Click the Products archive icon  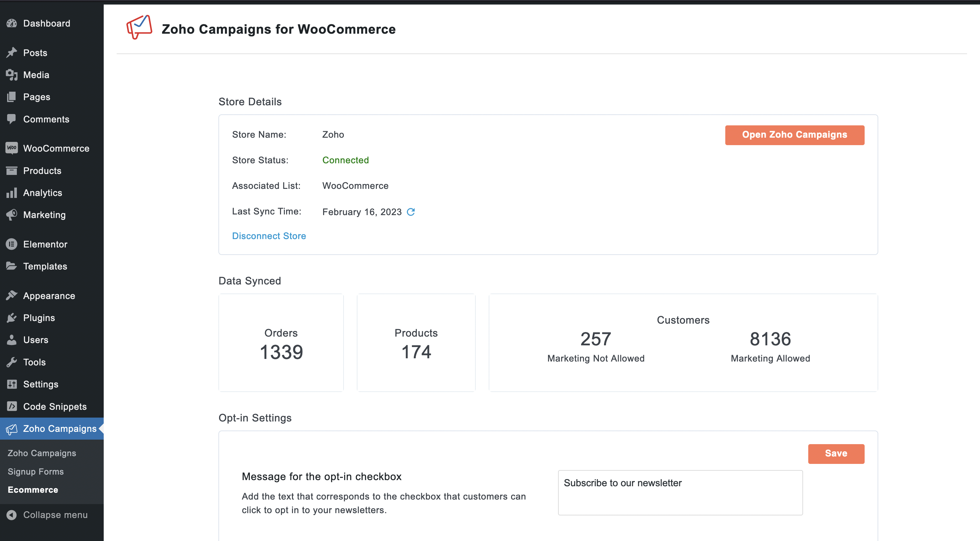click(12, 170)
